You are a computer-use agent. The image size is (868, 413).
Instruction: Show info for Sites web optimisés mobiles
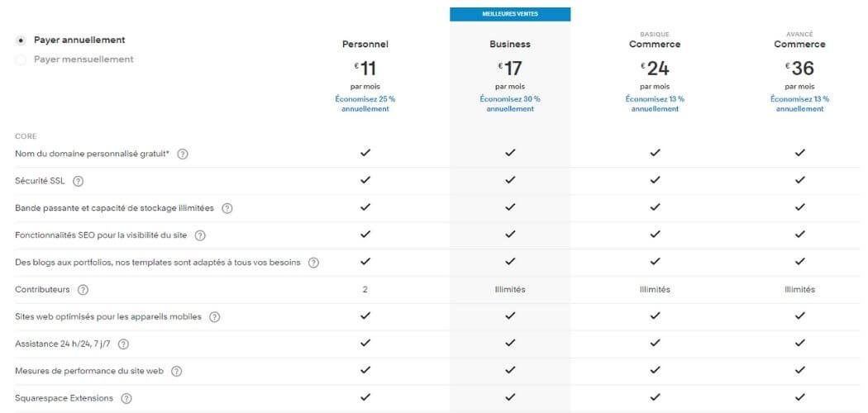pos(215,317)
